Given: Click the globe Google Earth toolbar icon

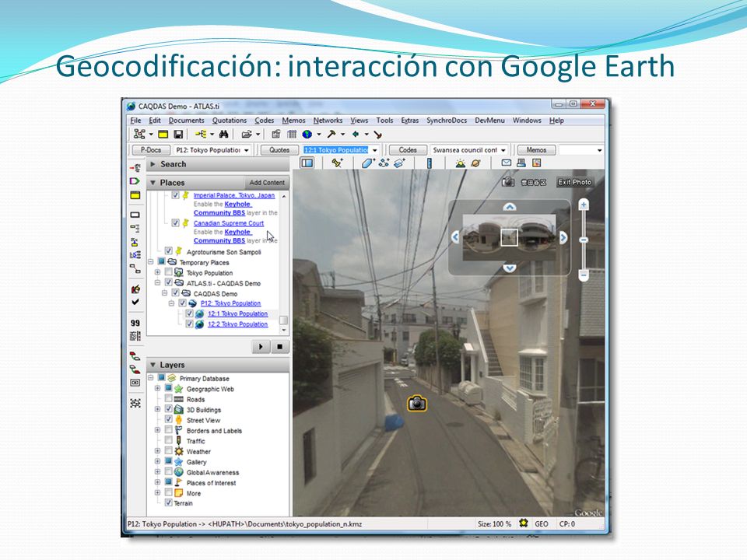Looking at the screenshot, I should point(307,135).
